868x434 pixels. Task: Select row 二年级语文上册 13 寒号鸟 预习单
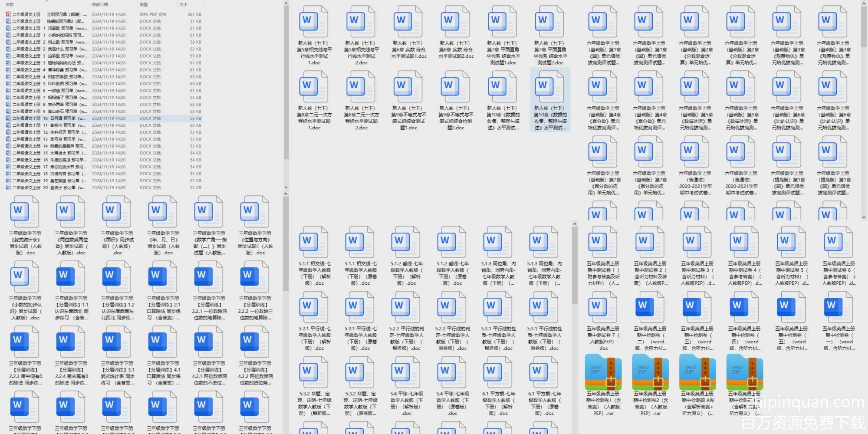(x=103, y=139)
